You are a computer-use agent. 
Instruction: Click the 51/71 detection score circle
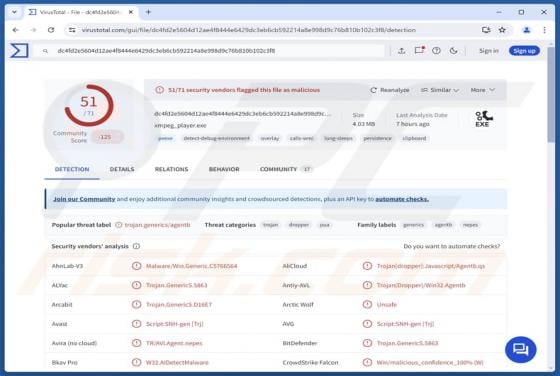pos(89,105)
